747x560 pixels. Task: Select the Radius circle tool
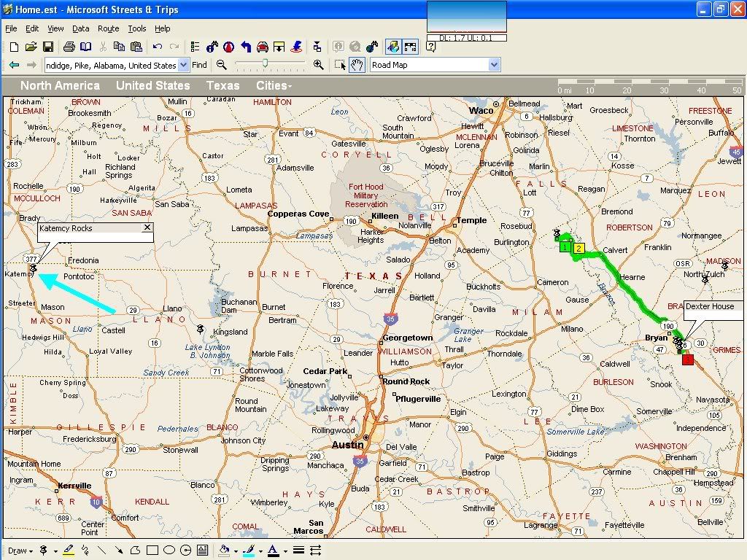[186, 551]
